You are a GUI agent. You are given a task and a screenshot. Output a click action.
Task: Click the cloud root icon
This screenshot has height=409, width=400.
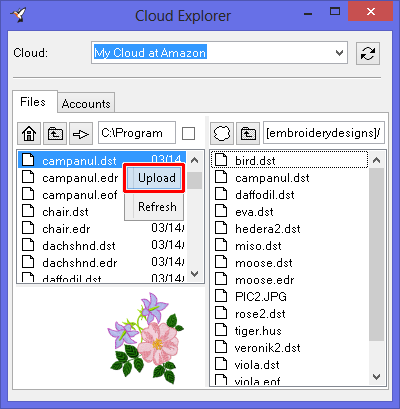point(222,134)
